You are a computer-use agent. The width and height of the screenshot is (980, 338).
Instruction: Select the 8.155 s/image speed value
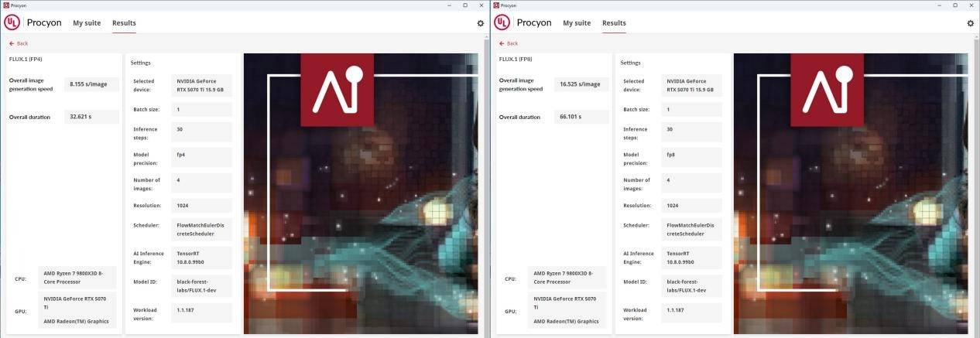click(91, 84)
